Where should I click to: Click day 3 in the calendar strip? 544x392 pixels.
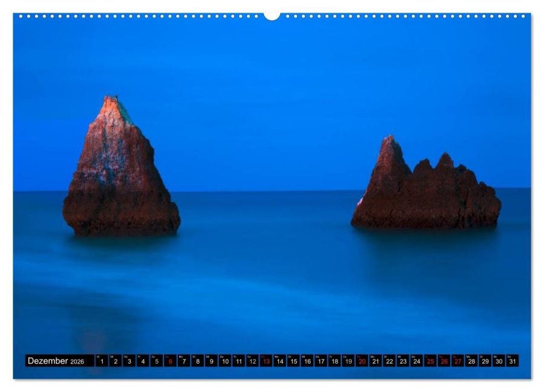[129, 361]
